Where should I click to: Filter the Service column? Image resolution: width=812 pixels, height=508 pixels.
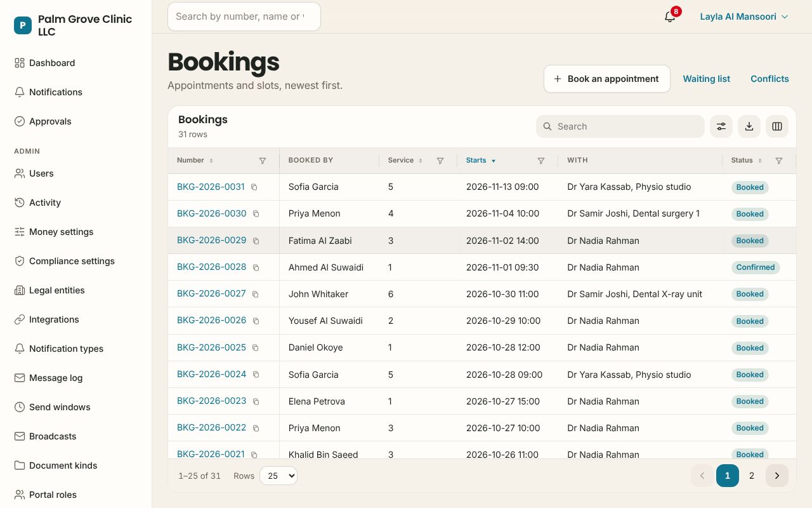coord(440,161)
